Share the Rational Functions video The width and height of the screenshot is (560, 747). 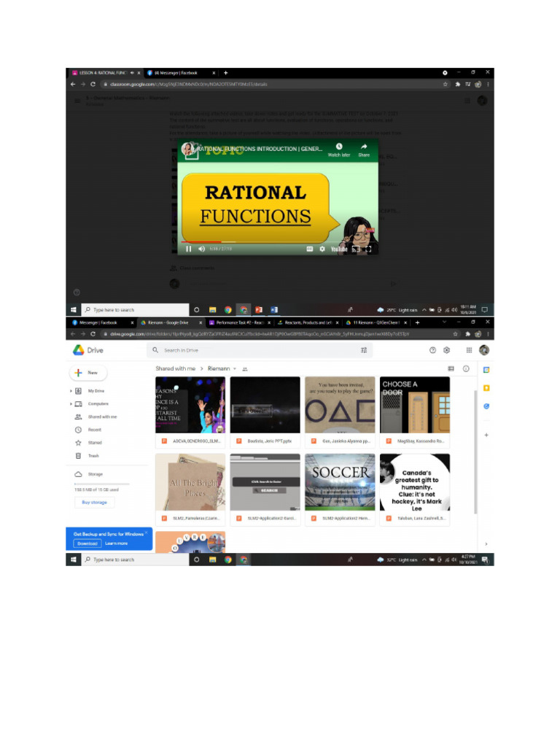coord(364,150)
